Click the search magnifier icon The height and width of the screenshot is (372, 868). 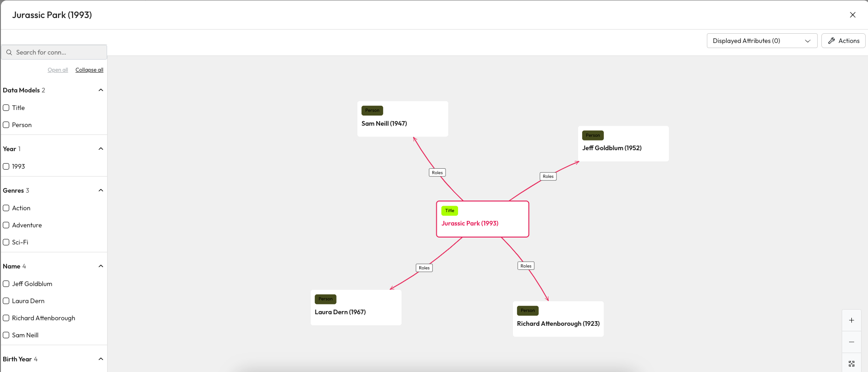[x=9, y=52]
